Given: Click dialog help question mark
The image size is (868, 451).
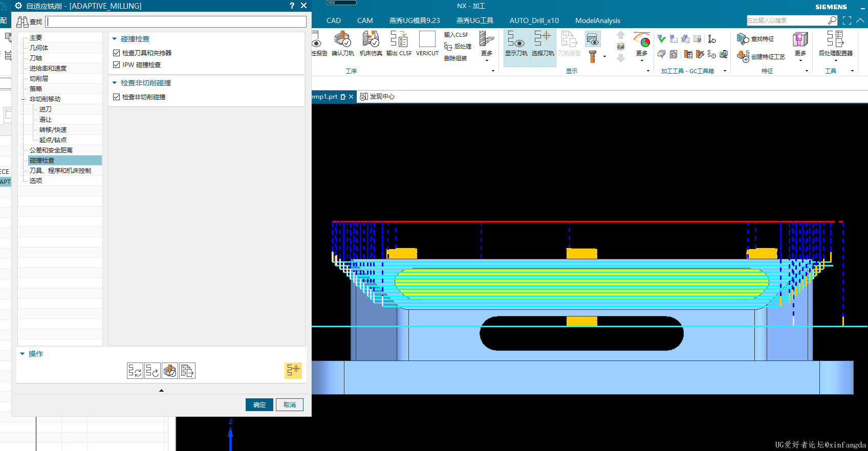Looking at the screenshot, I should [x=292, y=6].
